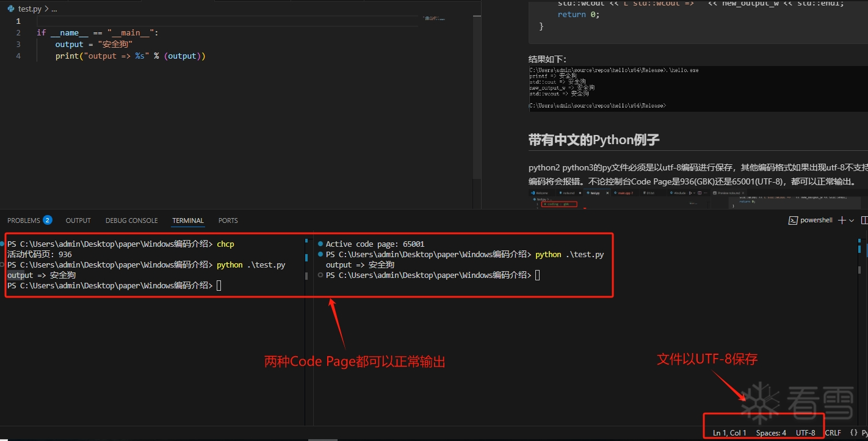Image resolution: width=868 pixels, height=441 pixels.
Task: Click the chcp command in the left terminal
Action: [x=225, y=244]
